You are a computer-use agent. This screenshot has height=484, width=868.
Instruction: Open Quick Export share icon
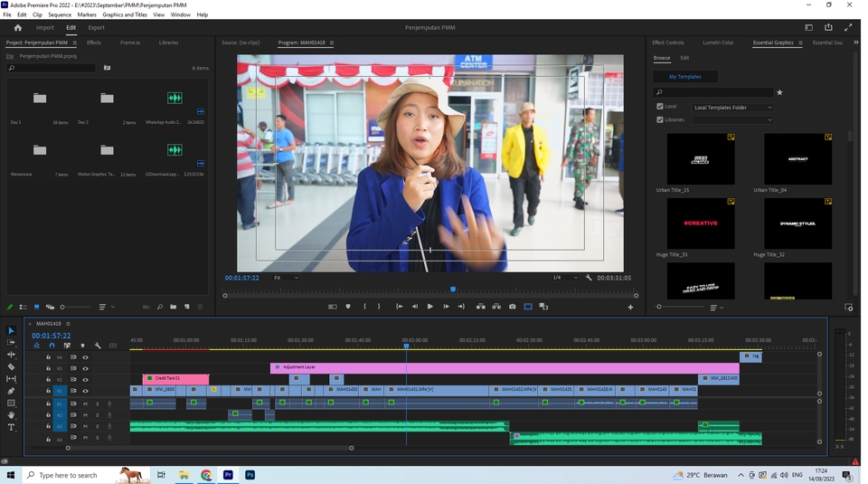pyautogui.click(x=828, y=27)
